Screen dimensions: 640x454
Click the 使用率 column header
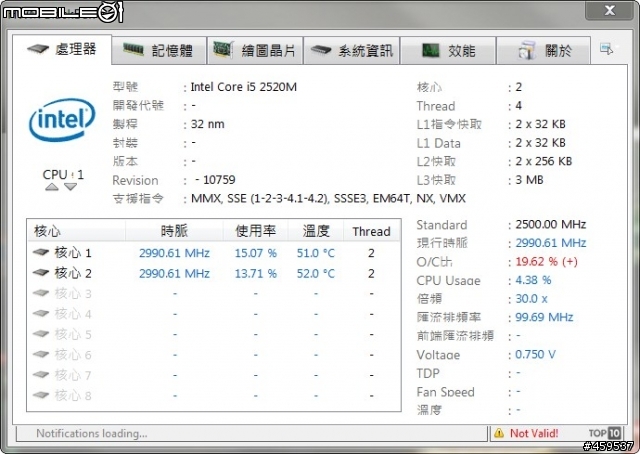click(256, 231)
